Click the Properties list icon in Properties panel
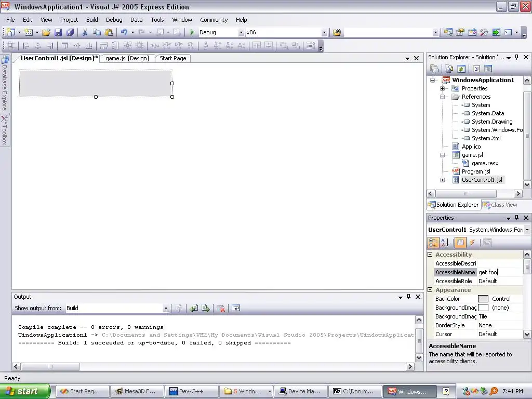Screen dimensions: 532x399 click(x=460, y=242)
